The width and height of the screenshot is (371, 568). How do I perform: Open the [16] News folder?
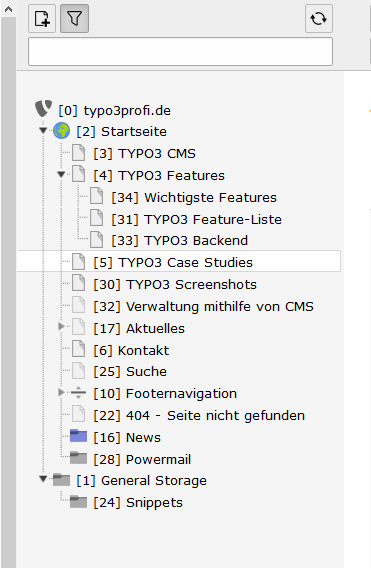point(127,438)
